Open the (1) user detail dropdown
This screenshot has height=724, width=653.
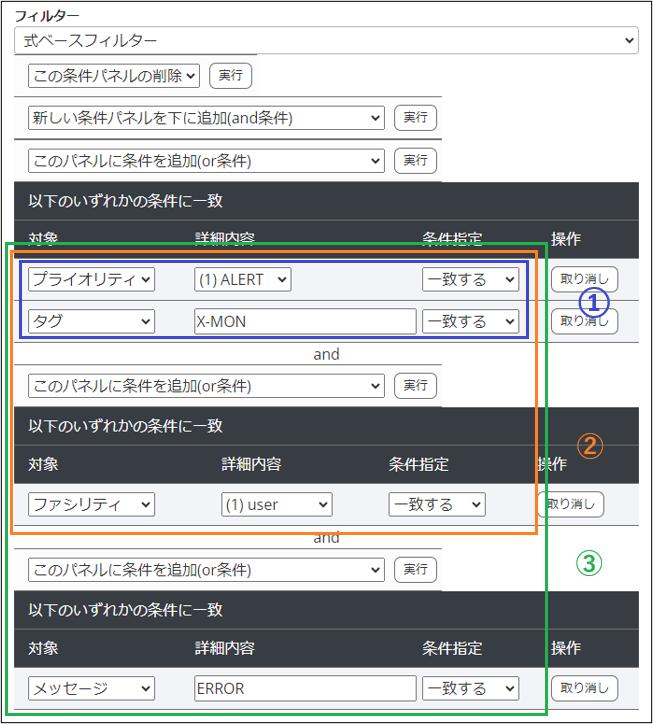(x=276, y=505)
